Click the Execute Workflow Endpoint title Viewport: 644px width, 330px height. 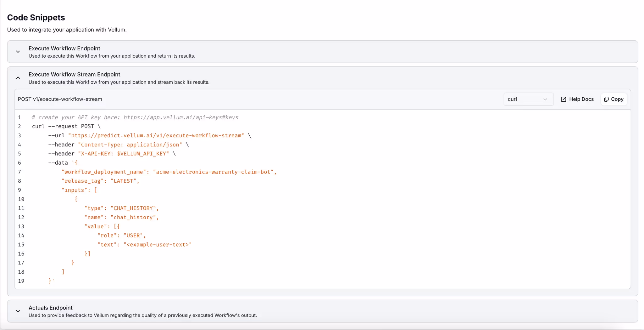coord(64,48)
